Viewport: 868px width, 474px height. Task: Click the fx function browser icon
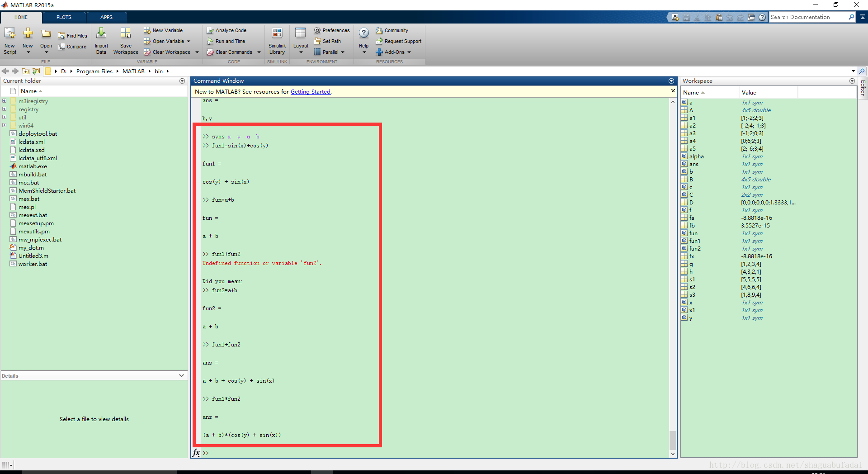pyautogui.click(x=196, y=453)
